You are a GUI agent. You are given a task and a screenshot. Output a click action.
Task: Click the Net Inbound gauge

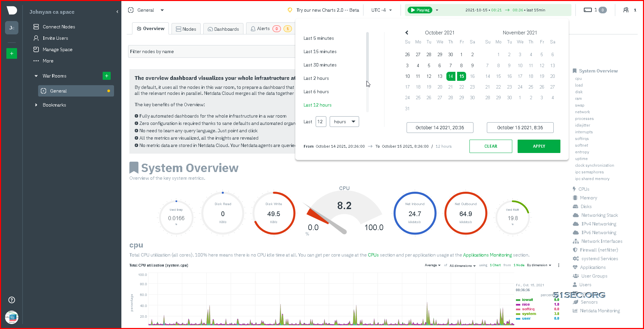(x=415, y=213)
